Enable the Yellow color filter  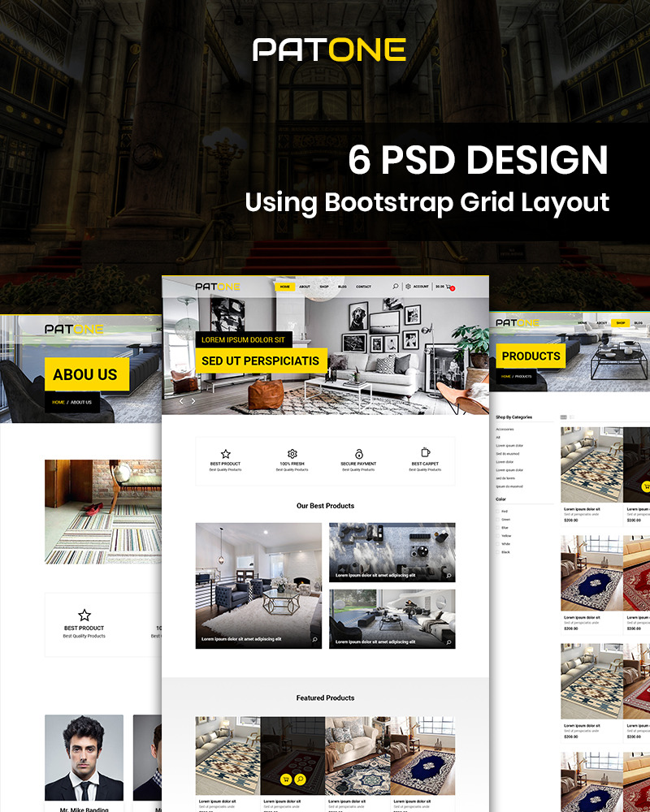click(x=497, y=536)
